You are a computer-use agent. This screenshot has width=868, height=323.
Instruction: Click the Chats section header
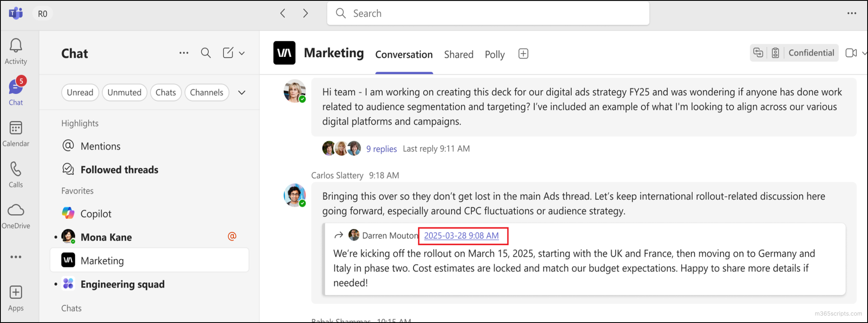click(x=71, y=308)
